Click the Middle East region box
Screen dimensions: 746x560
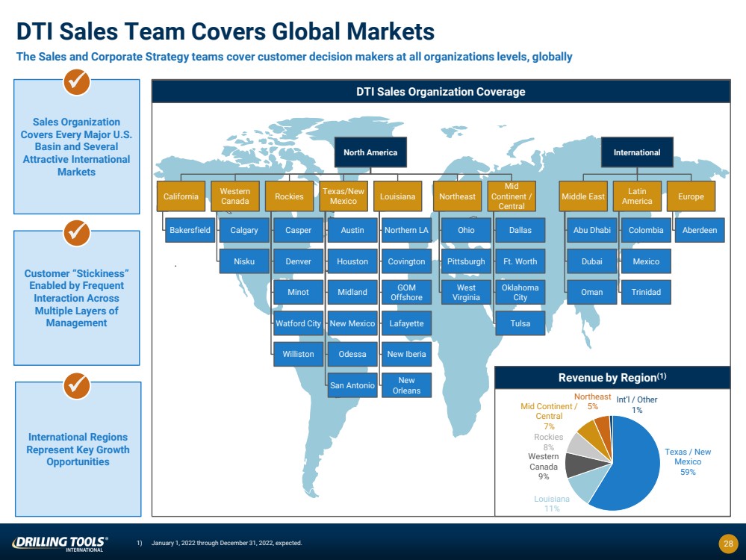pos(582,196)
